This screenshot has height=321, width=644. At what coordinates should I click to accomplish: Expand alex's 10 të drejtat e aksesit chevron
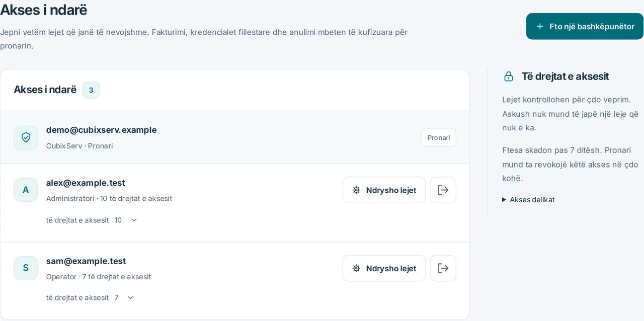click(x=134, y=220)
